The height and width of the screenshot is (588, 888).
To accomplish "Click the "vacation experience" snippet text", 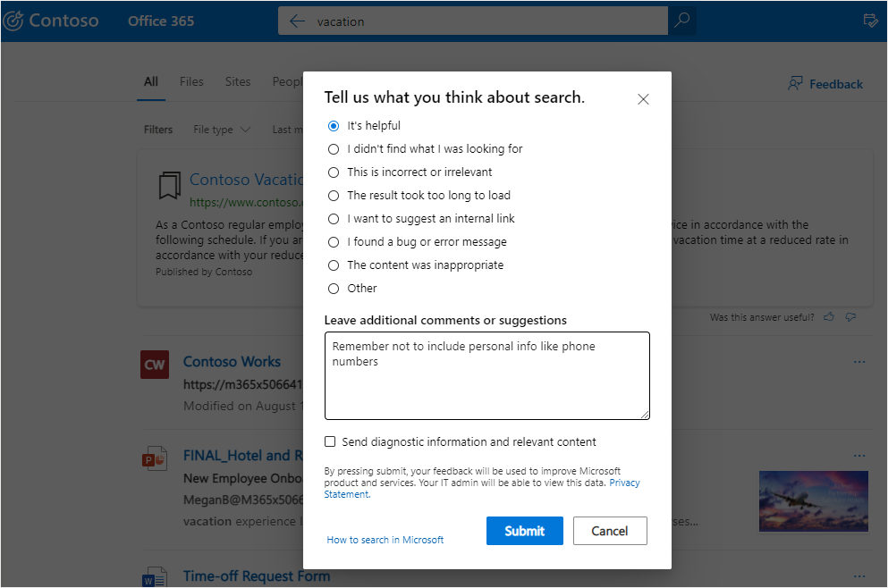I will 243,521.
